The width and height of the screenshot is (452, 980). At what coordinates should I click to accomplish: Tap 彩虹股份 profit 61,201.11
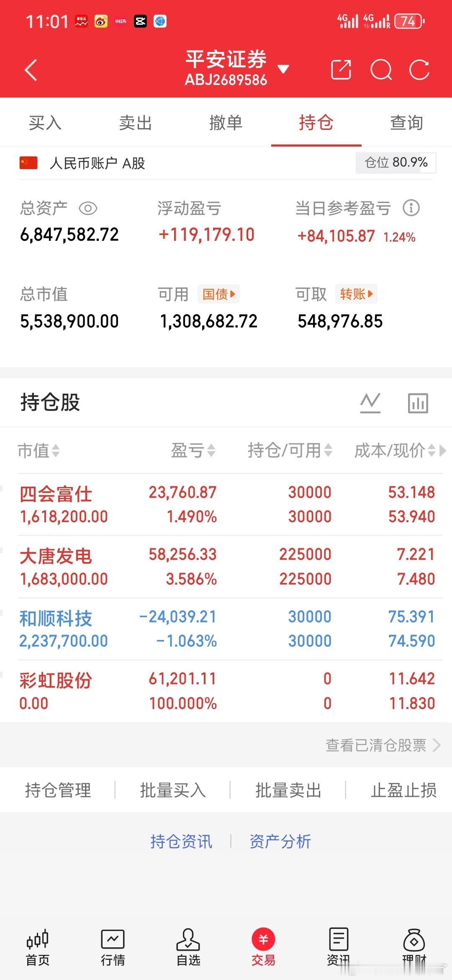(x=182, y=678)
